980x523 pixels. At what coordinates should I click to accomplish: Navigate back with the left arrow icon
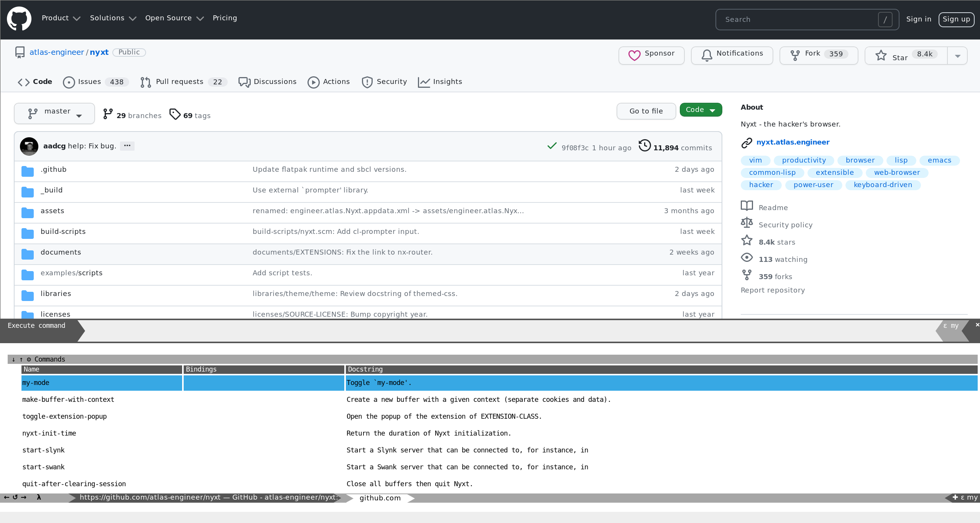tap(7, 497)
